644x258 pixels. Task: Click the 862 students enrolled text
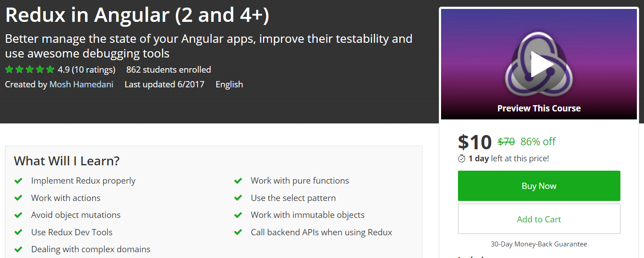(168, 70)
